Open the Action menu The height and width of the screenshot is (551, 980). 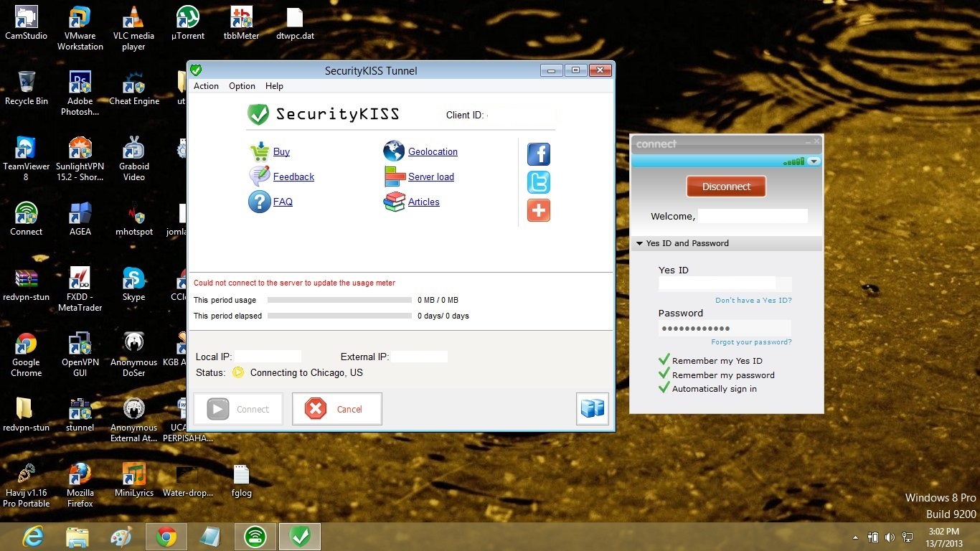click(x=206, y=86)
